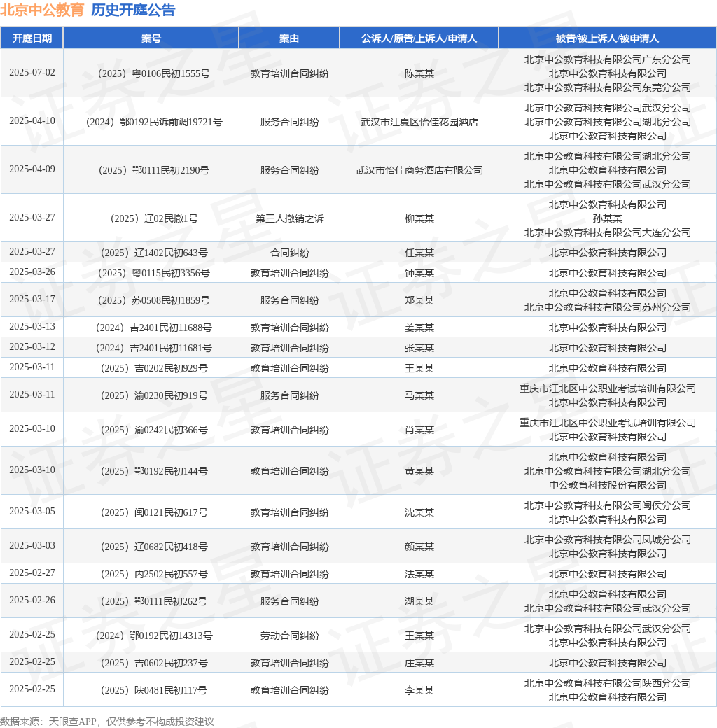This screenshot has height=728, width=717.
Task: Select case number (2024)鄂0192民诉前调19721号
Action: [x=151, y=122]
